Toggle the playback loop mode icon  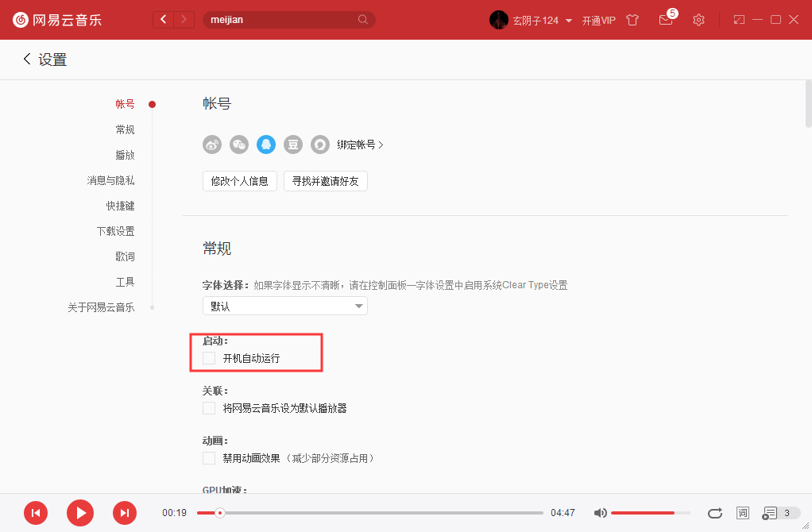point(714,513)
